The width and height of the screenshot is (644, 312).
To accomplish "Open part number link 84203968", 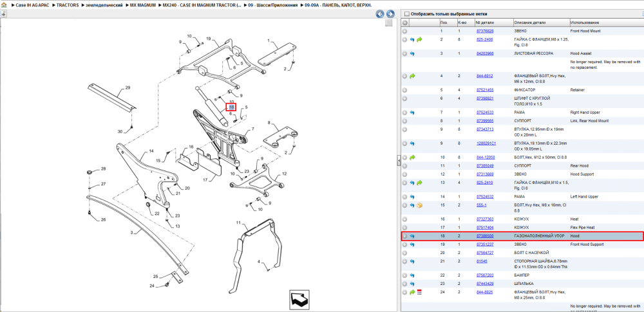I will (485, 53).
